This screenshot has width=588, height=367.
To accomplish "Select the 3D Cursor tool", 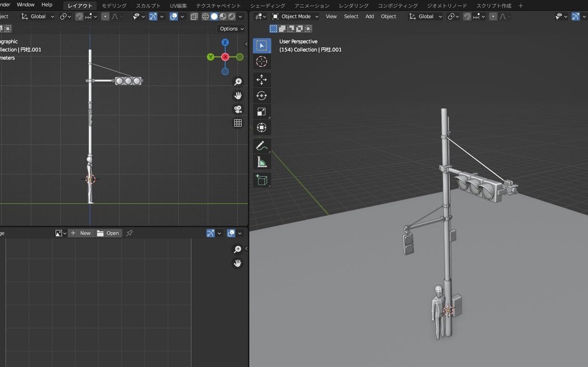I will (x=262, y=62).
